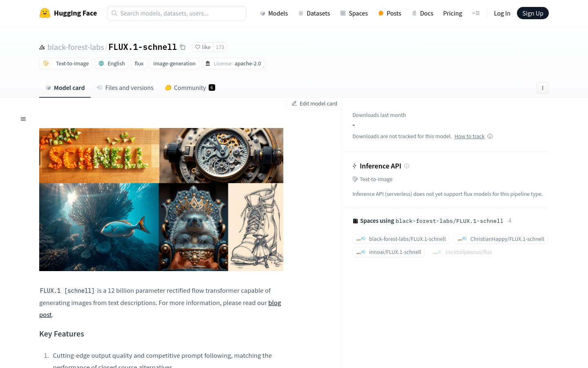Screen dimensions: 588x368
Task: Click Inference API info icon
Action: click(x=407, y=166)
